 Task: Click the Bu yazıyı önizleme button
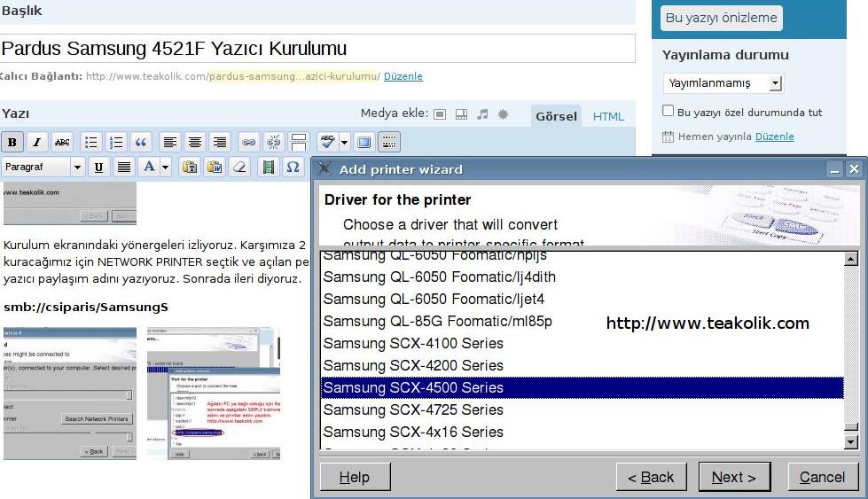(722, 18)
